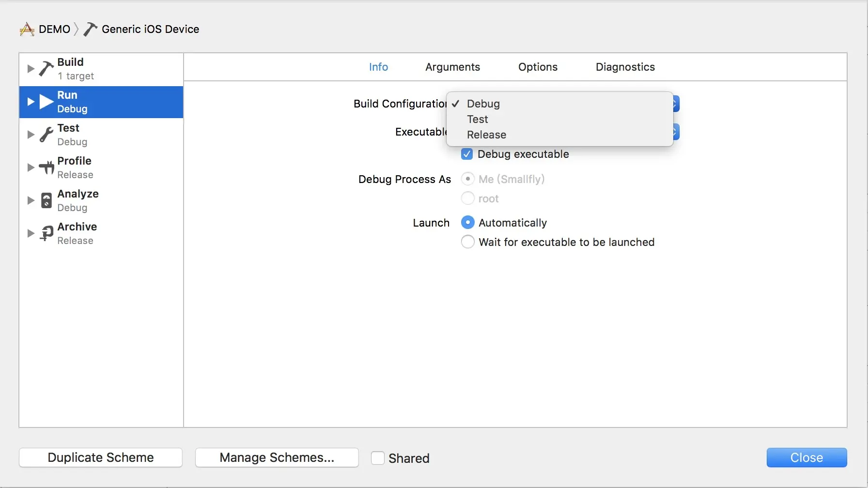Toggle the Debug executable checkbox
Image resolution: width=868 pixels, height=488 pixels.
(467, 154)
